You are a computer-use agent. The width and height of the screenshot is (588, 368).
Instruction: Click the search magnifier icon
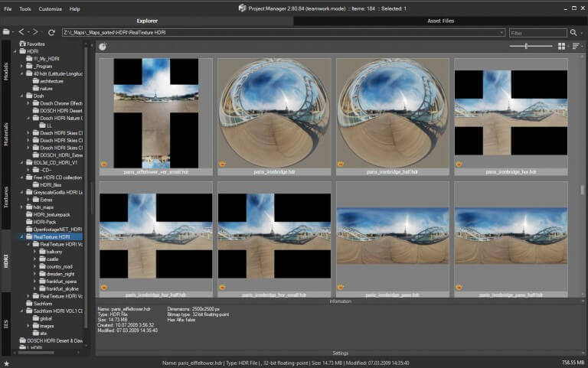click(573, 33)
